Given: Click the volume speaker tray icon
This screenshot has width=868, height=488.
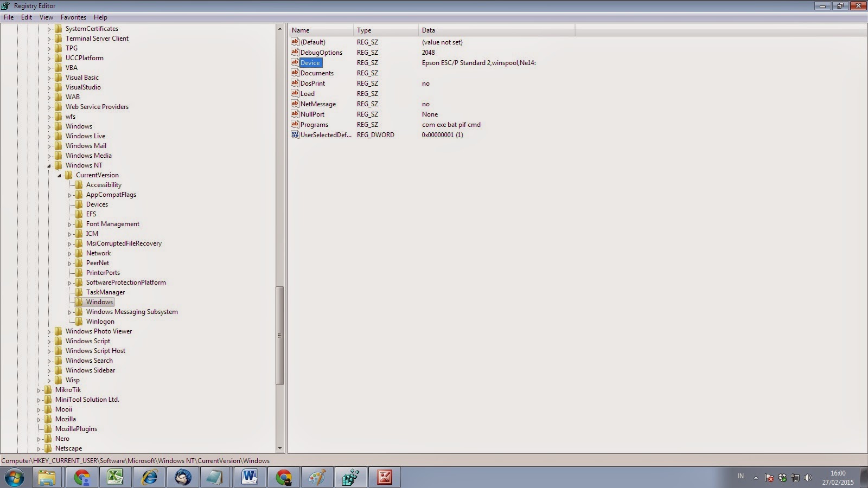Looking at the screenshot, I should point(808,478).
